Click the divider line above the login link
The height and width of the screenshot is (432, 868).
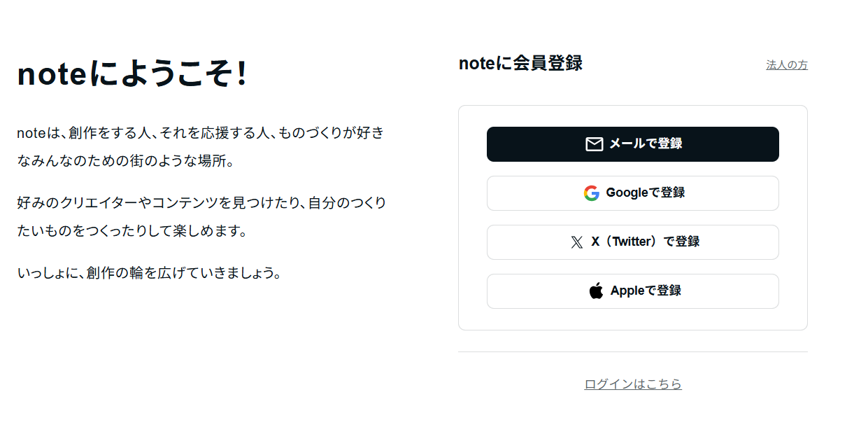point(633,351)
